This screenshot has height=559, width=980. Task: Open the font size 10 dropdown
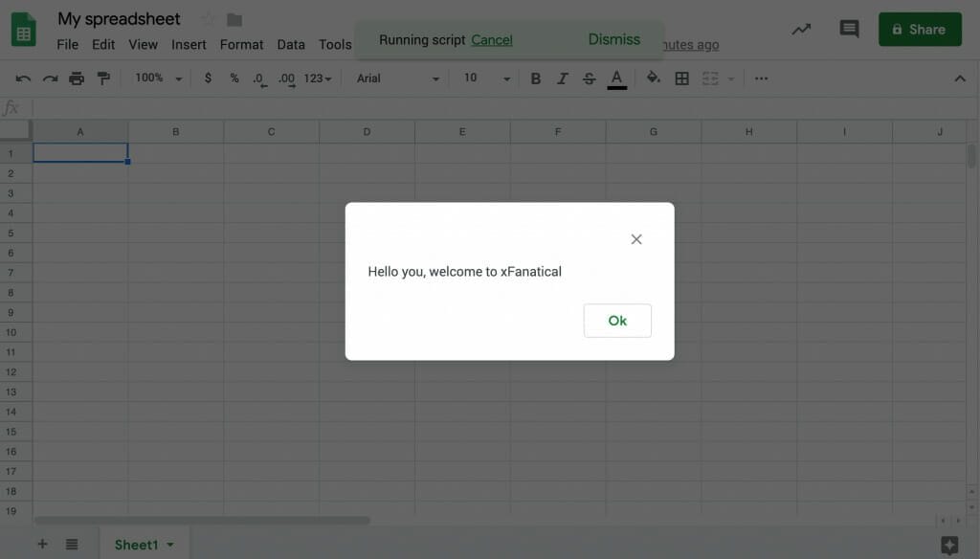[x=487, y=78]
